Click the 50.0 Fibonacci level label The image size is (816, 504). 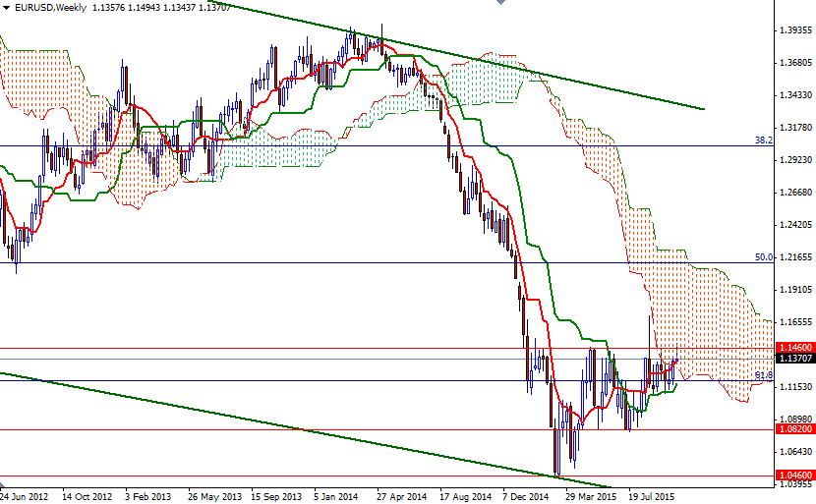762,257
